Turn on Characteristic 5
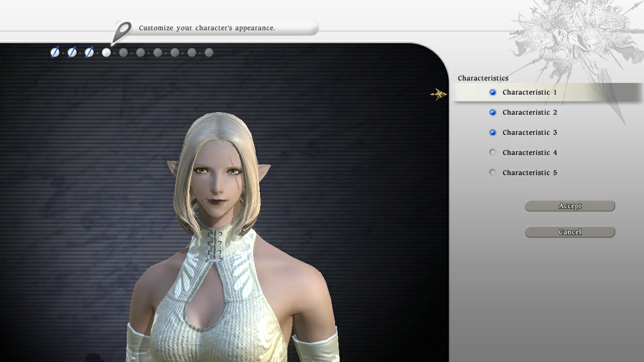Screen dimensions: 644x362 point(493,172)
